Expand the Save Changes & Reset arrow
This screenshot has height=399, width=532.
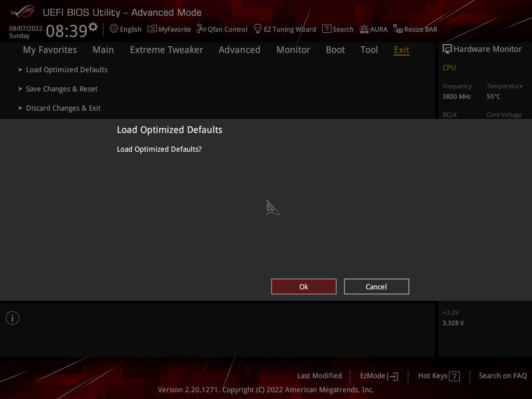point(20,89)
